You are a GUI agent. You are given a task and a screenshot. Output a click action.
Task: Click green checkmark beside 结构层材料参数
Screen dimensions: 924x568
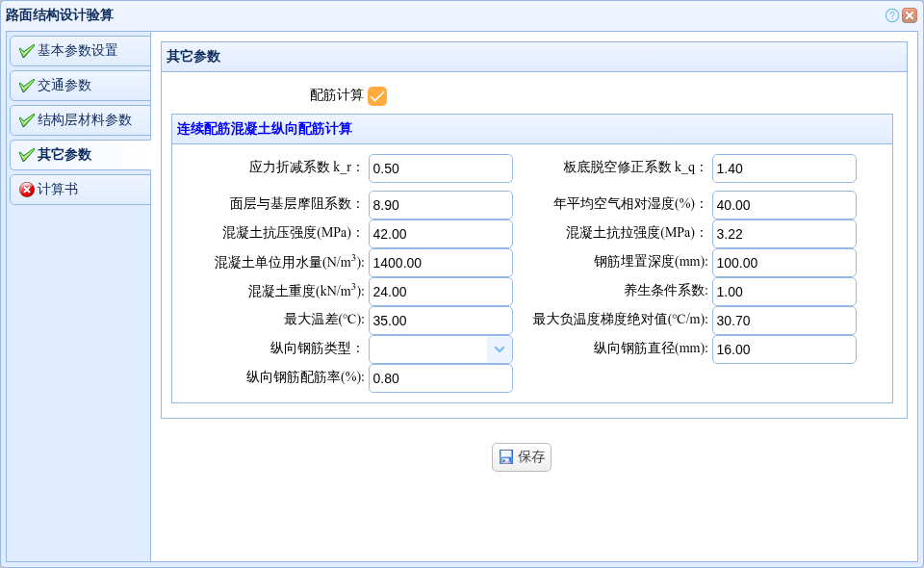click(x=26, y=120)
